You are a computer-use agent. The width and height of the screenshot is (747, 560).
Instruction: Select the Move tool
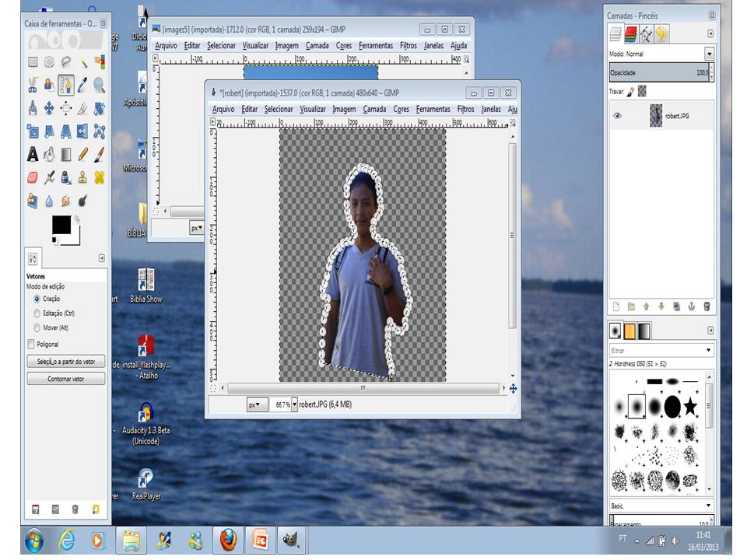[49, 109]
